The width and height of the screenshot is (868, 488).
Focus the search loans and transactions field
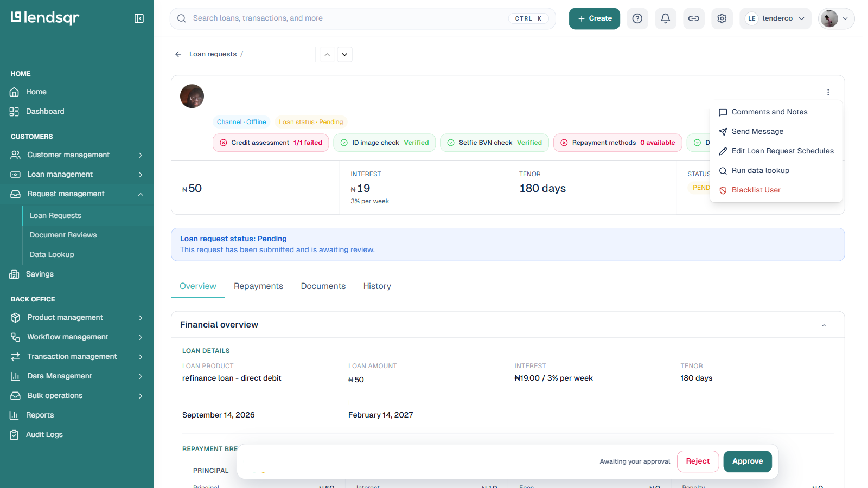click(x=363, y=18)
